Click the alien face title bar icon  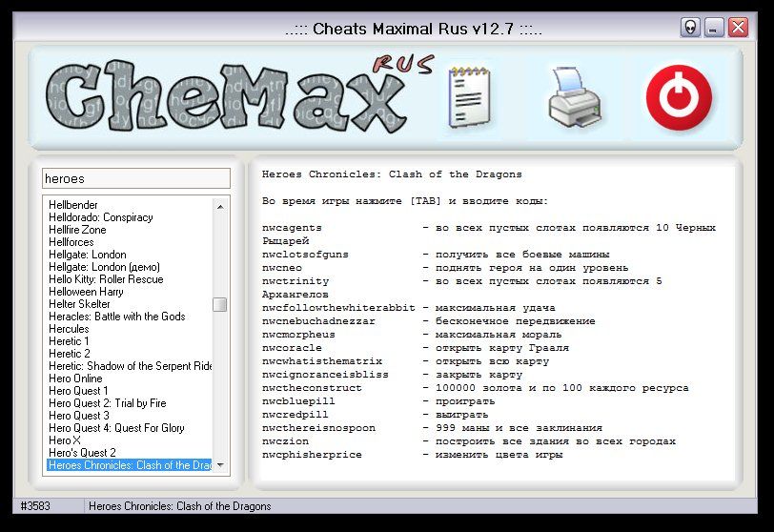click(690, 28)
